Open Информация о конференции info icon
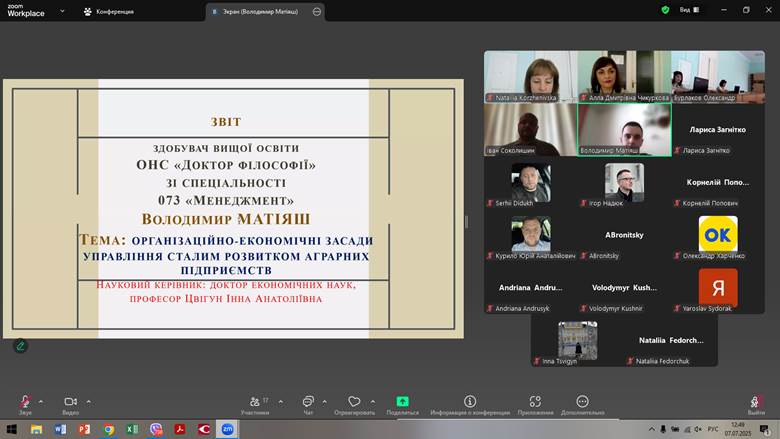780x439 pixels. (470, 402)
